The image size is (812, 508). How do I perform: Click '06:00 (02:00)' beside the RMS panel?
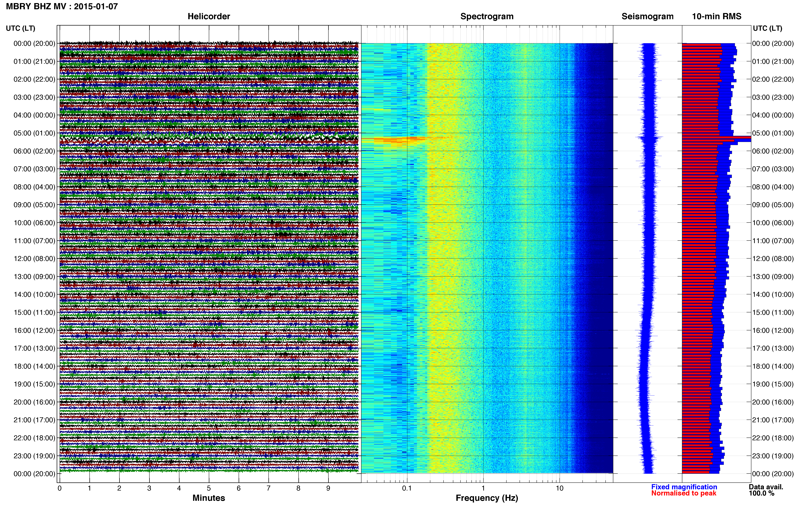pos(773,151)
